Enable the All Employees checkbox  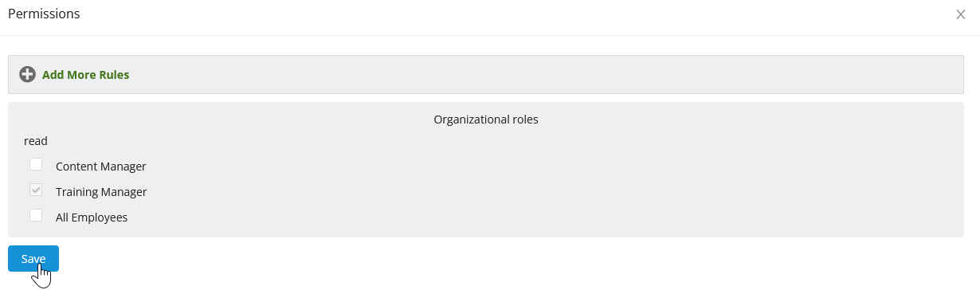point(36,215)
